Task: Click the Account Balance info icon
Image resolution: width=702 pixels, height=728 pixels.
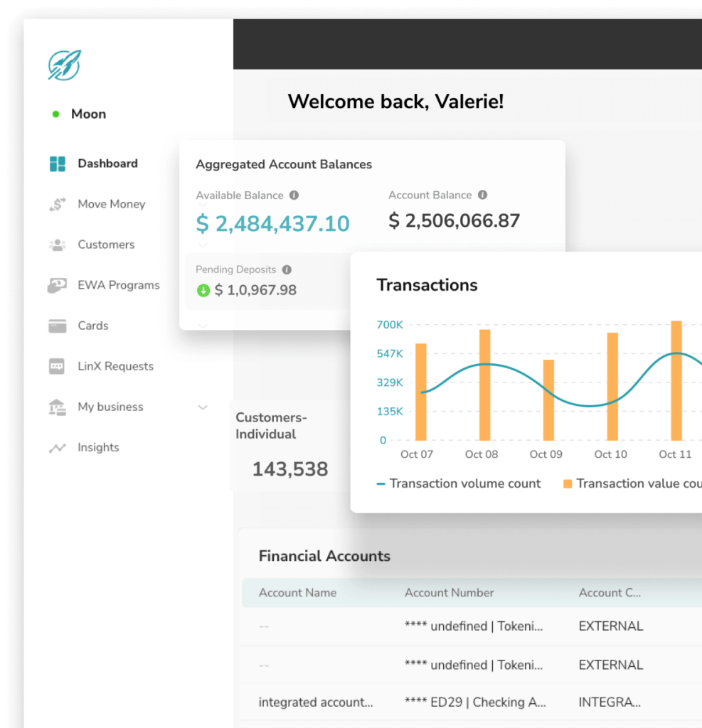Action: coord(482,195)
